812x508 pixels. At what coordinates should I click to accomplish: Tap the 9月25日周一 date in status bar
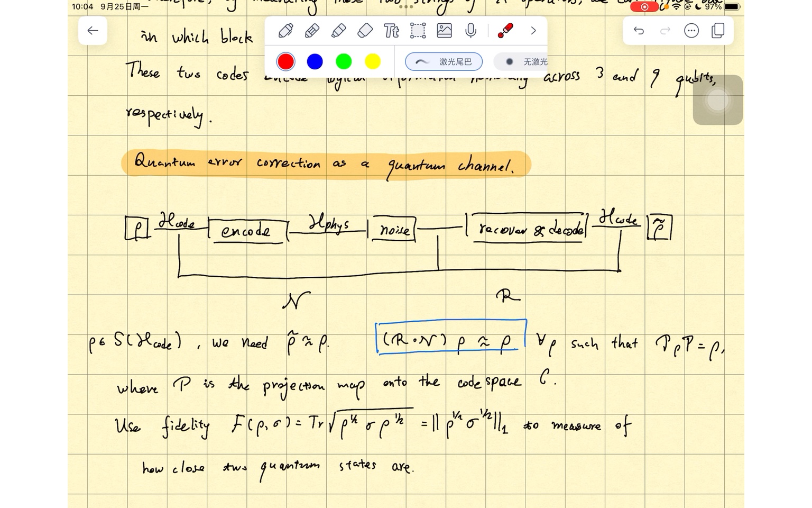tap(125, 7)
